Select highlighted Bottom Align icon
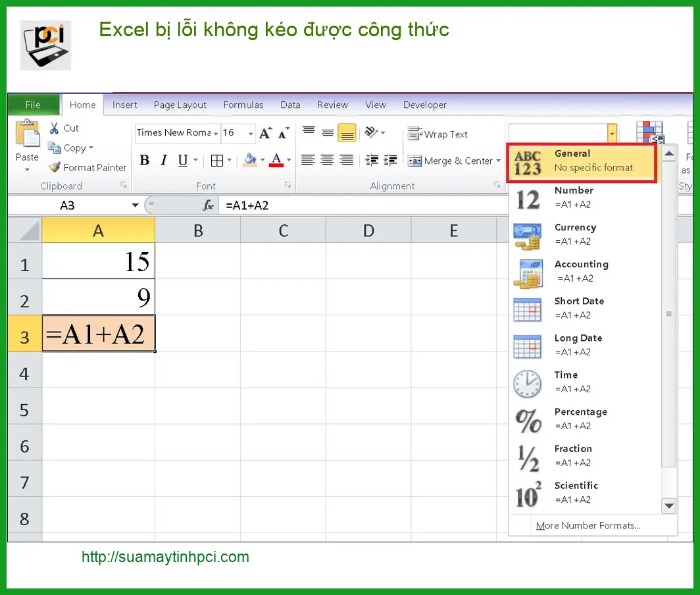Image resolution: width=700 pixels, height=595 pixels. (347, 133)
